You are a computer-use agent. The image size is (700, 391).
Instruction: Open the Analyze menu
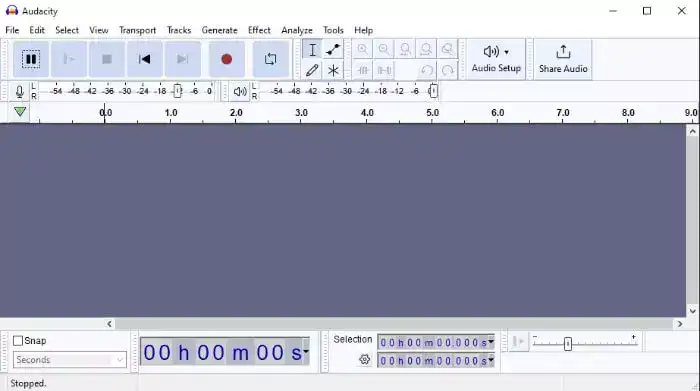point(297,30)
